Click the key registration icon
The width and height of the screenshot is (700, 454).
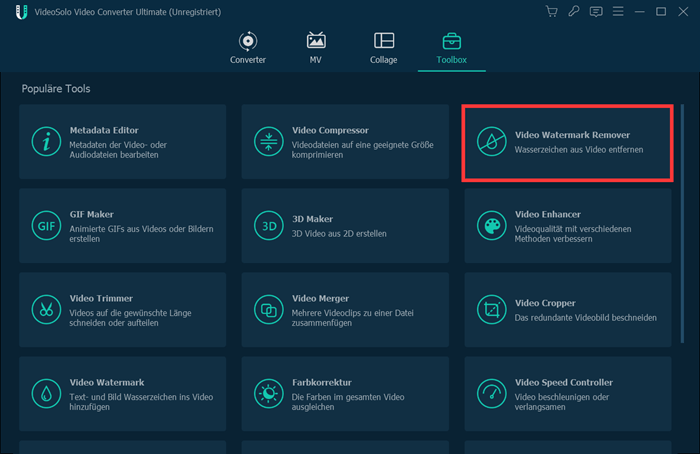click(x=574, y=12)
